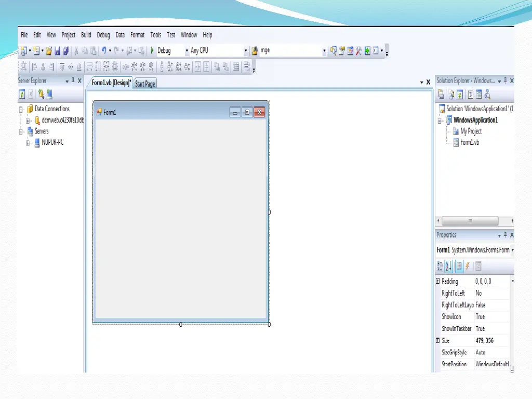
Task: Expand the NUPUR-PC server node
Action: click(x=29, y=143)
